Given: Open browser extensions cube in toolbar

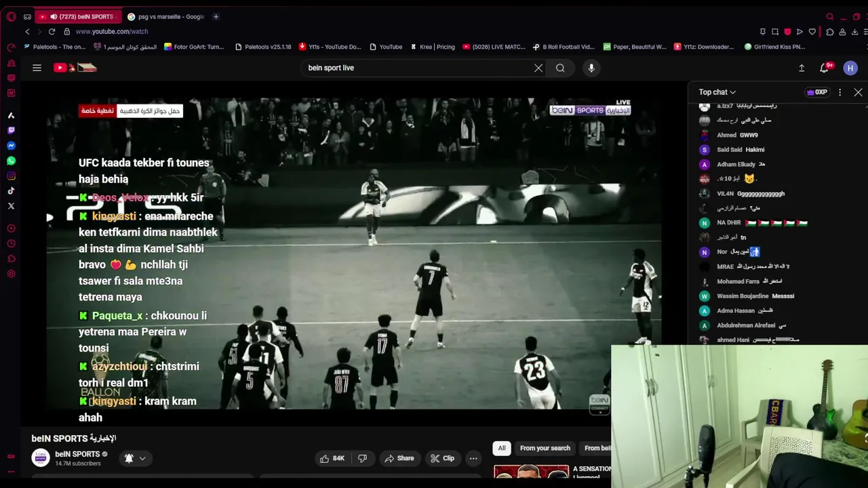Looking at the screenshot, I should click(x=830, y=31).
